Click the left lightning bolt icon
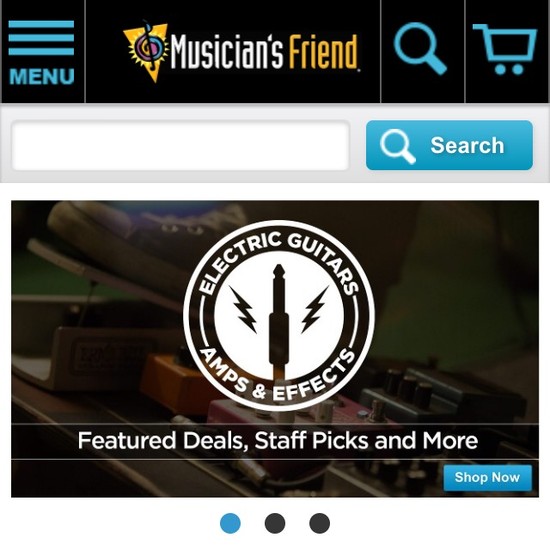Image resolution: width=550 pixels, height=550 pixels. pyautogui.click(x=243, y=309)
